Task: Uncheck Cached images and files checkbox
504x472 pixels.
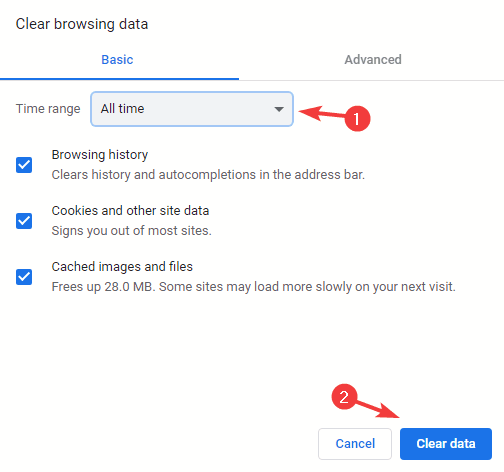Action: click(x=24, y=277)
